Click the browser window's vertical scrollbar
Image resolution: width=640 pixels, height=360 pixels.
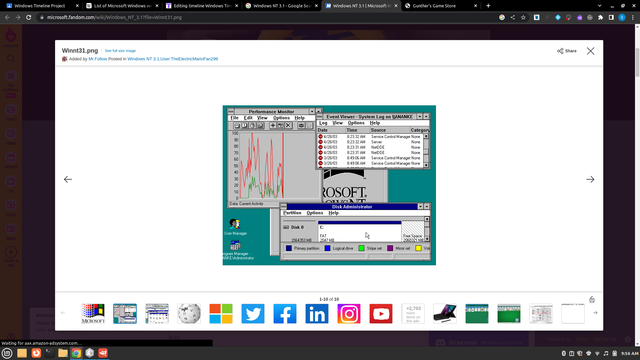pos(637,62)
